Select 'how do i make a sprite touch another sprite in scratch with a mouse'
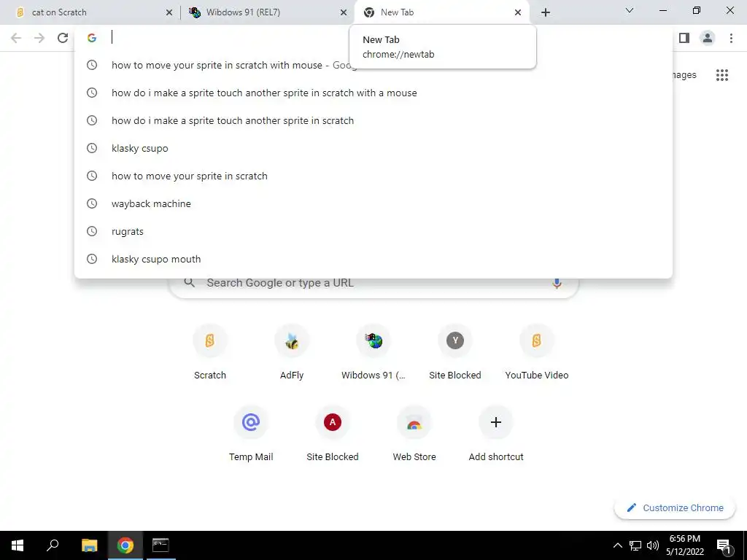The height and width of the screenshot is (560, 747). [x=373, y=93]
